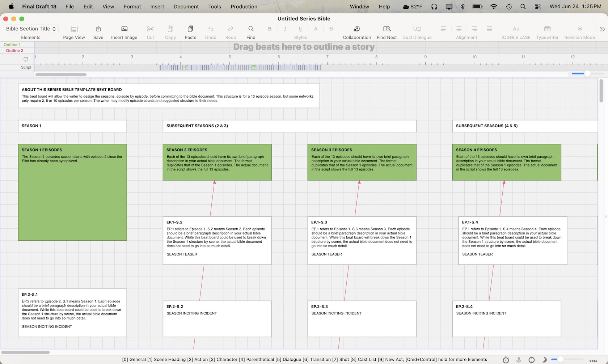
Task: Toggle Strikethrough formatting
Action: [x=331, y=29]
